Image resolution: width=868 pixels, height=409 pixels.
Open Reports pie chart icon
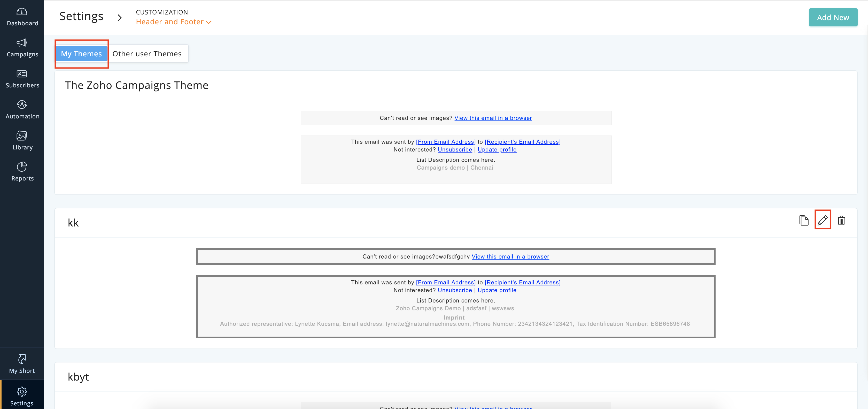point(22,167)
